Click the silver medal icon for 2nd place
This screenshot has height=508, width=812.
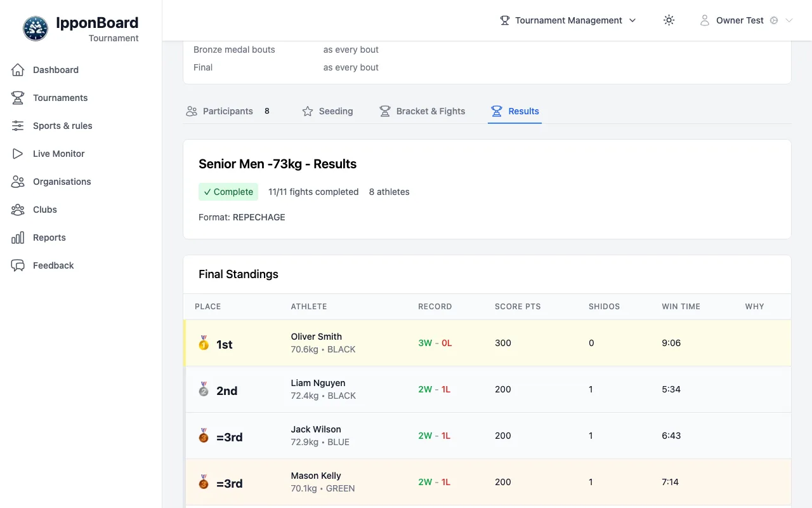coord(204,389)
